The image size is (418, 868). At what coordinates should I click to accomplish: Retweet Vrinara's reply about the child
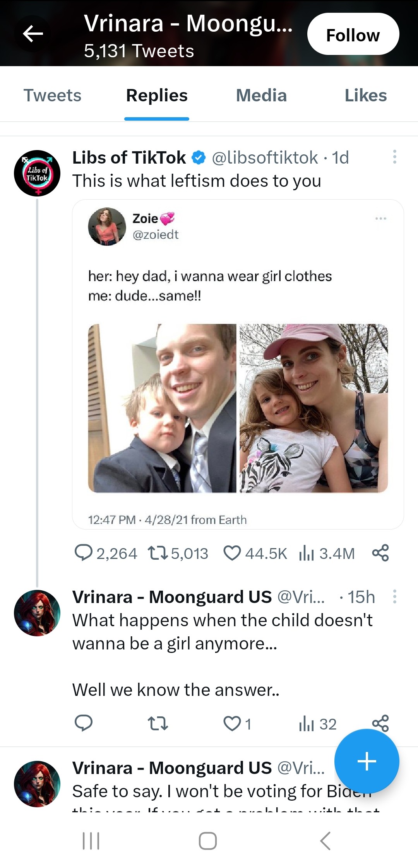158,723
